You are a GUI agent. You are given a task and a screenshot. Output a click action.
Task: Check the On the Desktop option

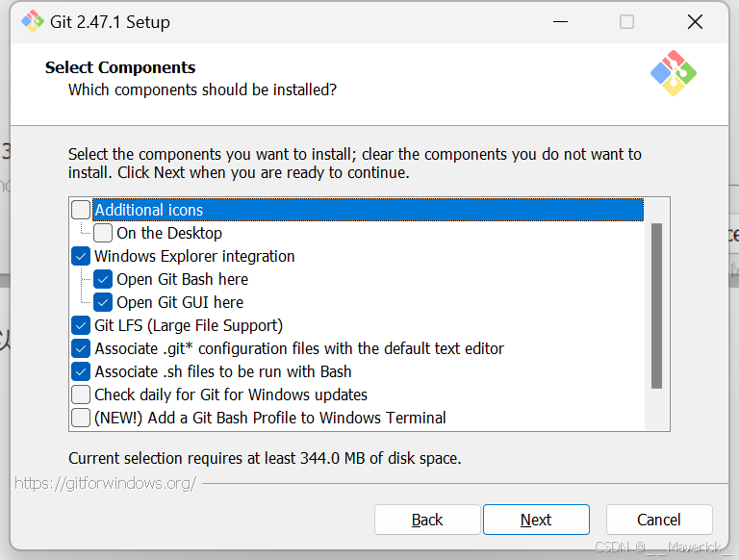103,233
